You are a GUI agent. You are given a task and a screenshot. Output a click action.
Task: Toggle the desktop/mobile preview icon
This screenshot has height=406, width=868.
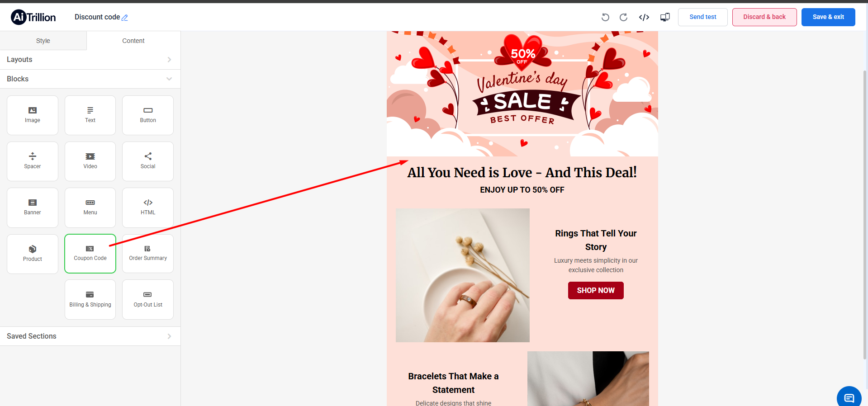click(x=665, y=17)
